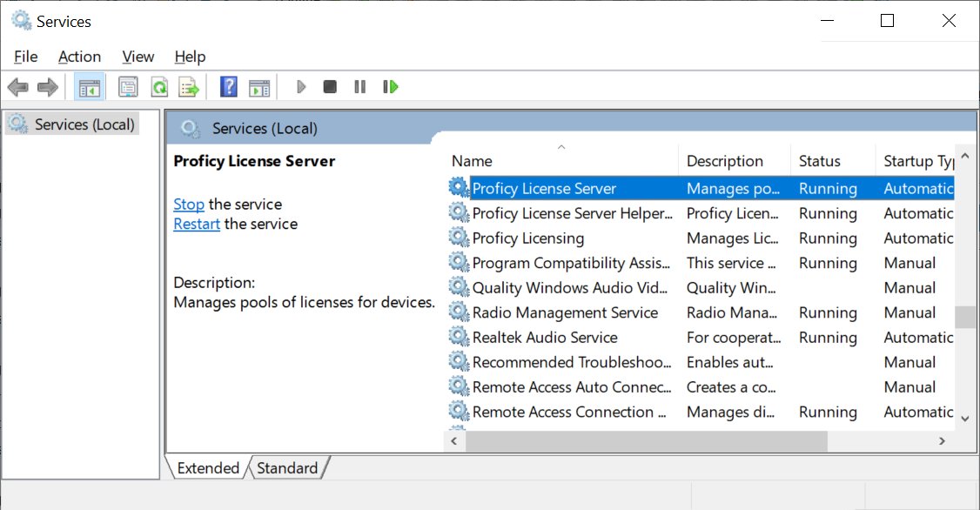Sort by the Startup Type column header

click(916, 161)
